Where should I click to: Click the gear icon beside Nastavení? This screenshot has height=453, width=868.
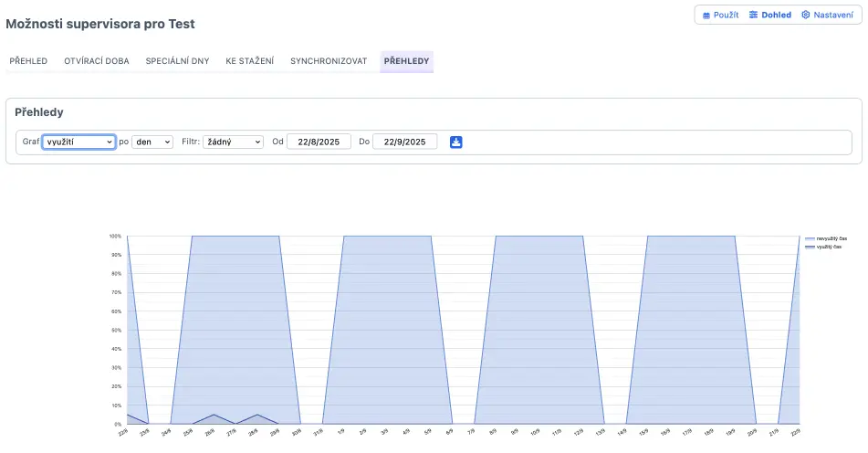tap(806, 16)
